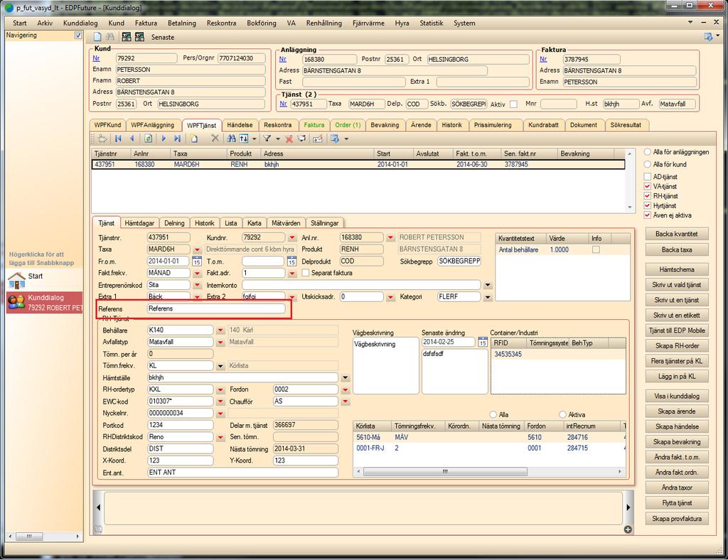The image size is (728, 560).
Task: Click the Skapa RH-order button
Action: (677, 345)
